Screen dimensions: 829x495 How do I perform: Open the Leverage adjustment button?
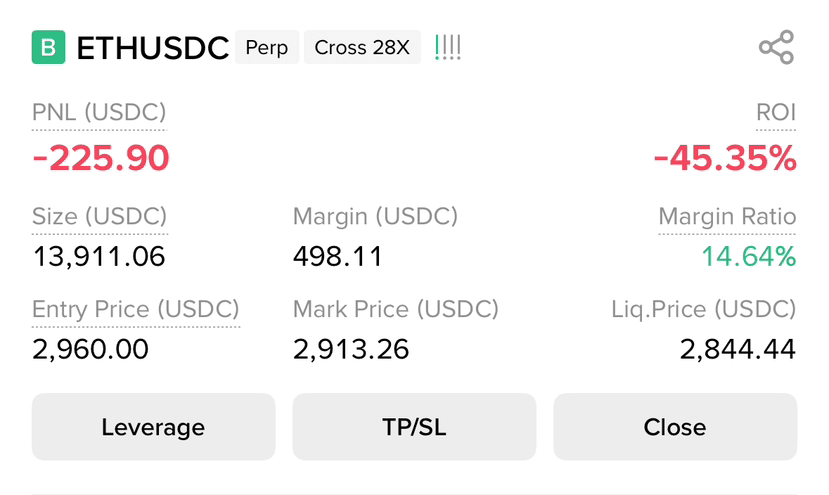click(x=153, y=427)
